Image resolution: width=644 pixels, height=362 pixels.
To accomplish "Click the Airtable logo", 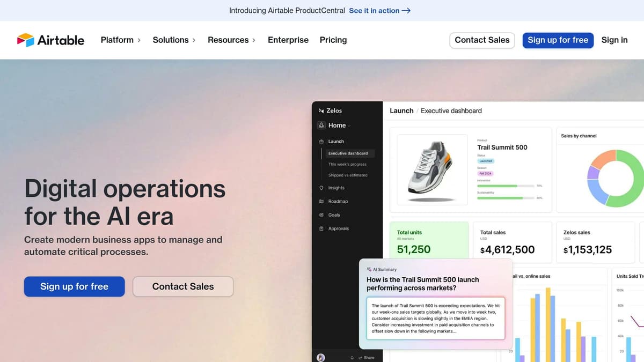I will [x=50, y=40].
